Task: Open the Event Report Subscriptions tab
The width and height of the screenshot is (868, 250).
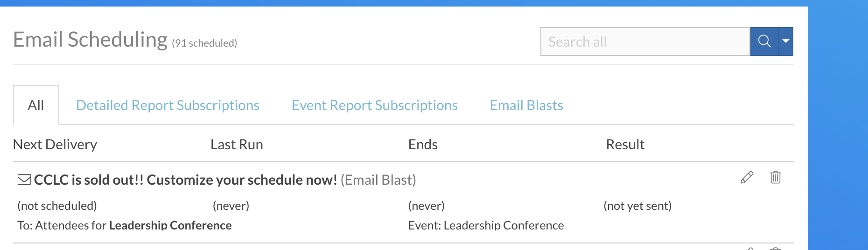Action: pos(375,105)
